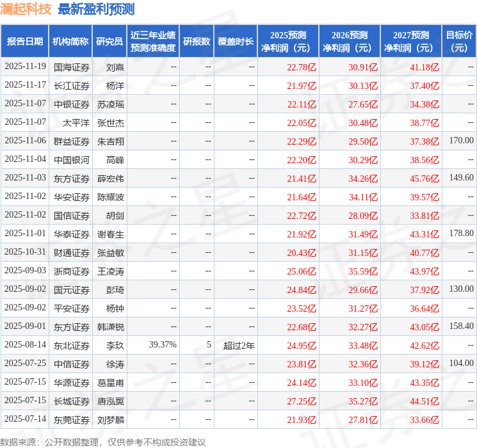Click the 目标价 column header
Viewport: 477px width, 448px height.
pos(459,42)
